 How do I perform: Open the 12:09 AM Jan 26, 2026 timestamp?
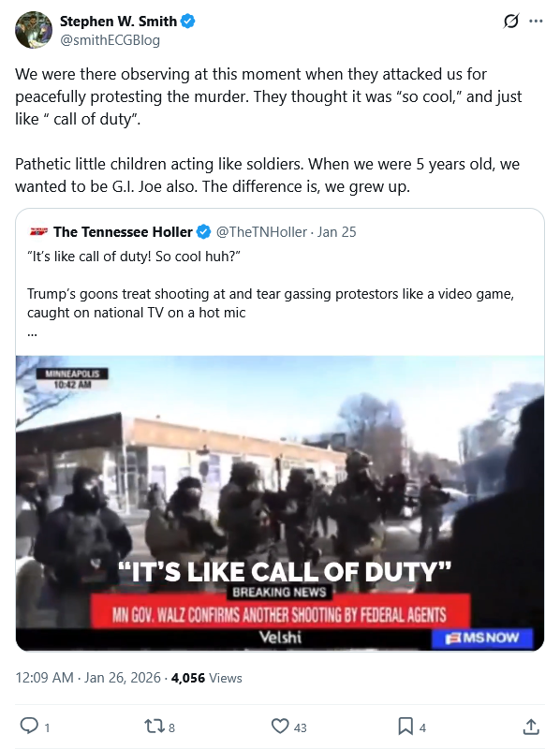(88, 678)
